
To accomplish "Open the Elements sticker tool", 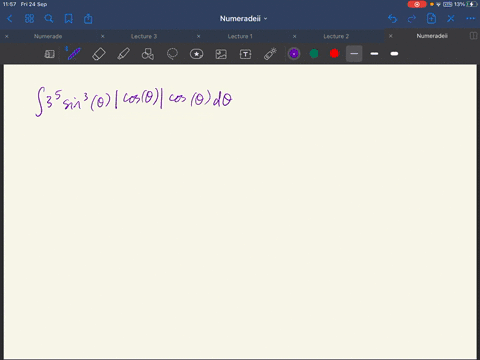I will click(197, 54).
